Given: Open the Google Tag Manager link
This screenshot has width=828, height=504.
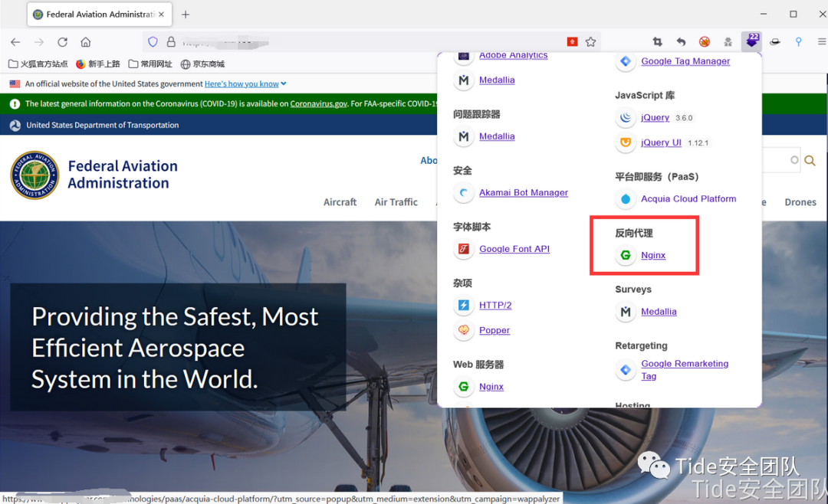Looking at the screenshot, I should coord(685,61).
